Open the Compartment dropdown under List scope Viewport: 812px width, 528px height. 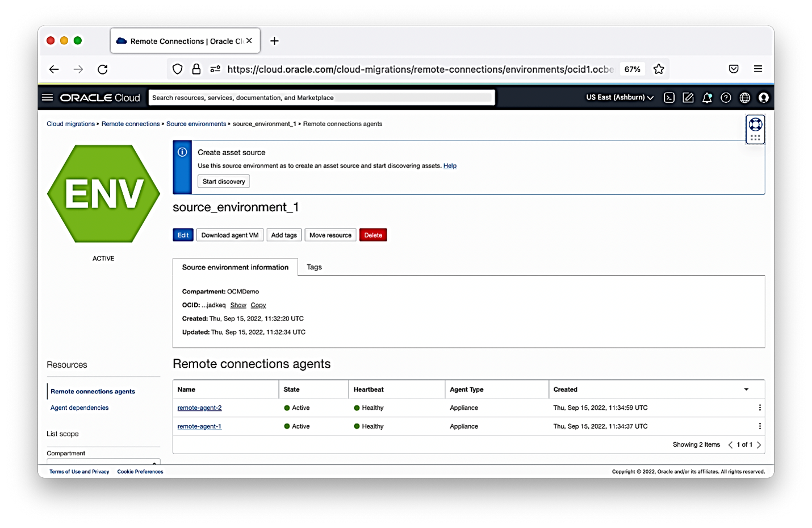coord(103,462)
